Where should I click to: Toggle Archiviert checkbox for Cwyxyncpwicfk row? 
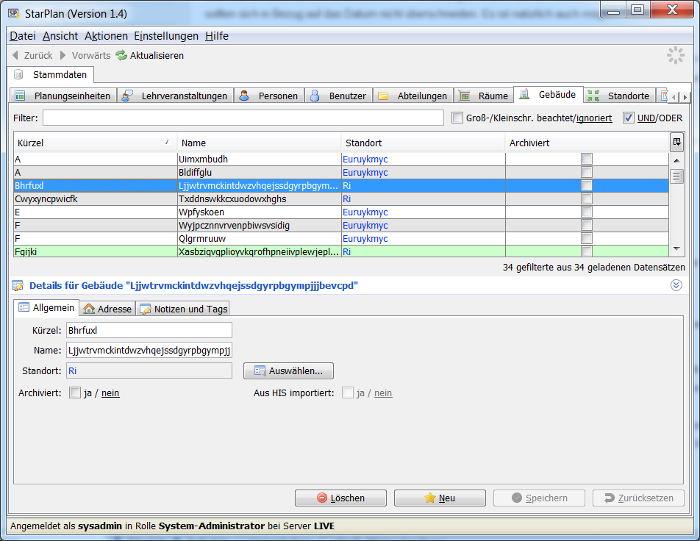[587, 199]
